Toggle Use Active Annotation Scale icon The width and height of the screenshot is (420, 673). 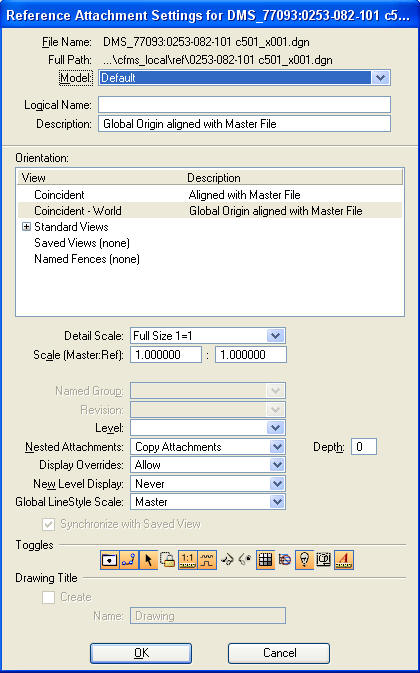point(344,560)
